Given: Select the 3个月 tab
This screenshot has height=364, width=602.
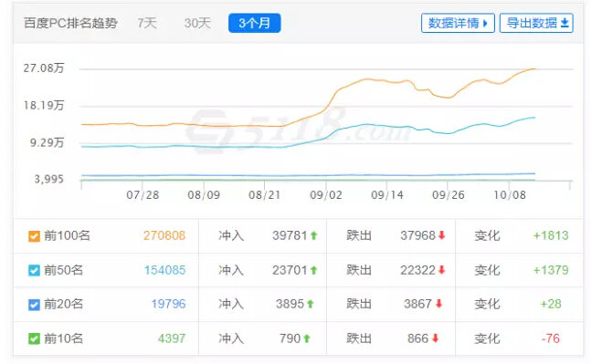Looking at the screenshot, I should click(255, 23).
